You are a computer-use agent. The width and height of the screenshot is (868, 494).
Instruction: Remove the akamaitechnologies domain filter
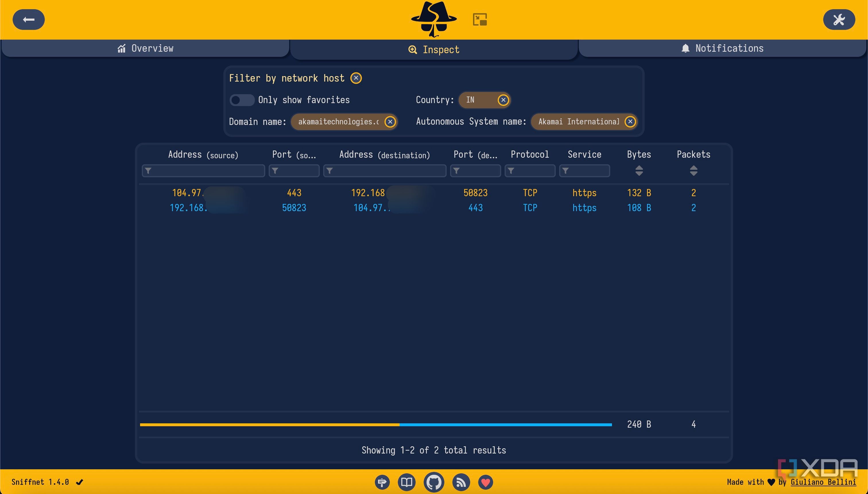coord(390,121)
